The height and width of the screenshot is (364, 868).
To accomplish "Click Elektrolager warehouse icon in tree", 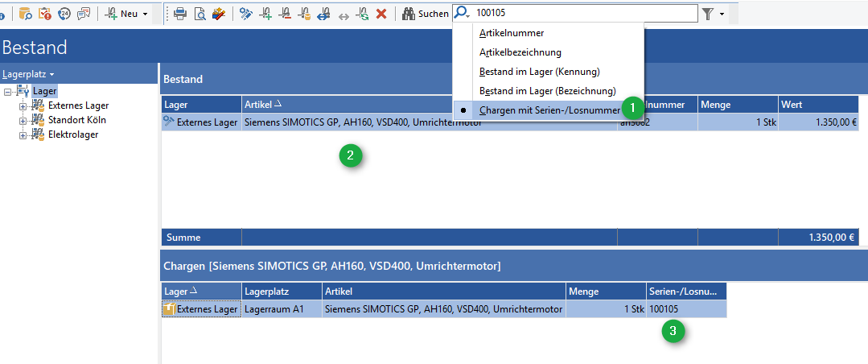I will tap(38, 134).
